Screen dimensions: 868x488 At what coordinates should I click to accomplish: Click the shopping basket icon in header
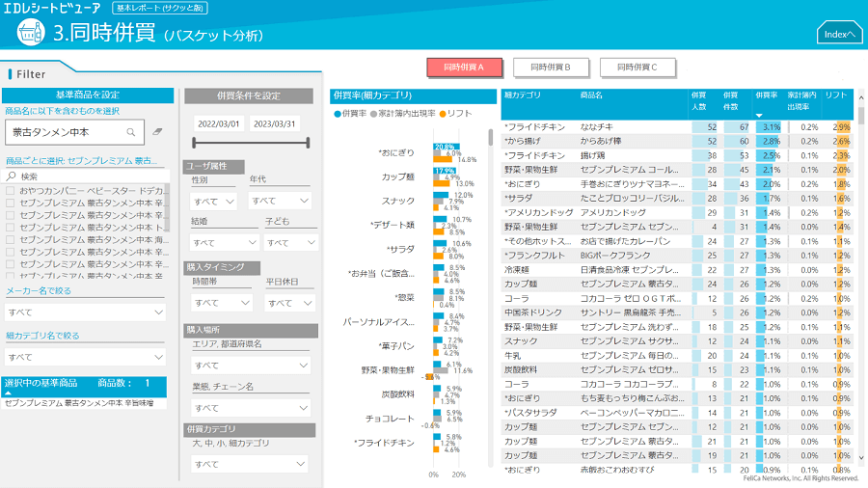[30, 32]
